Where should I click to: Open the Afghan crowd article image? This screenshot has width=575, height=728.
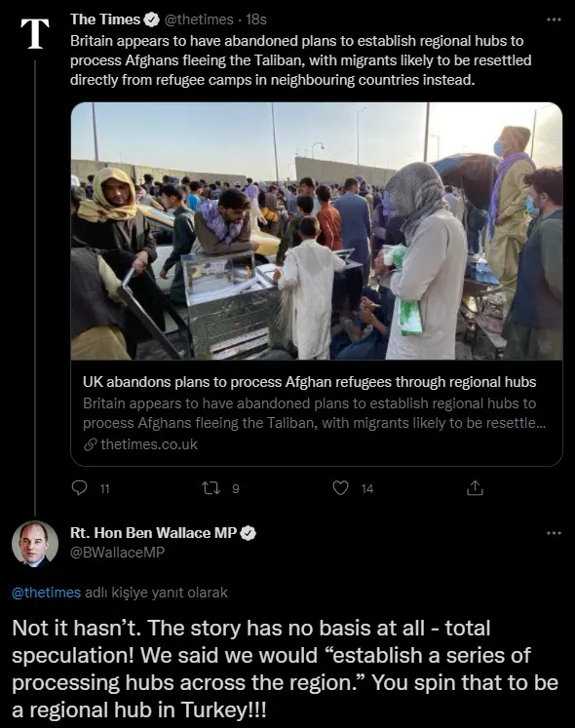click(x=317, y=231)
